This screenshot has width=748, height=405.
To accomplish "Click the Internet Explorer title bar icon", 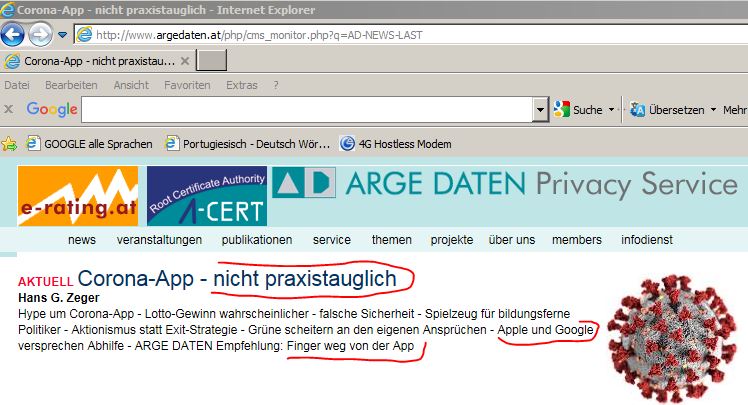I will pos(7,10).
